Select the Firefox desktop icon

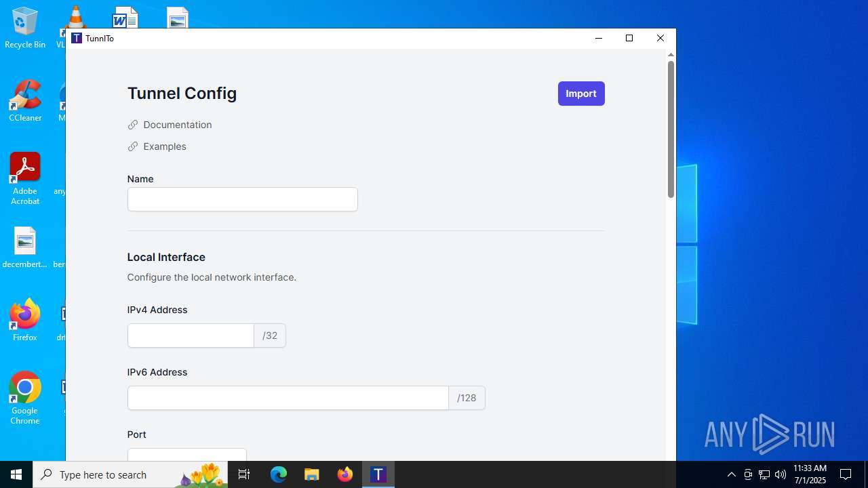pos(25,320)
